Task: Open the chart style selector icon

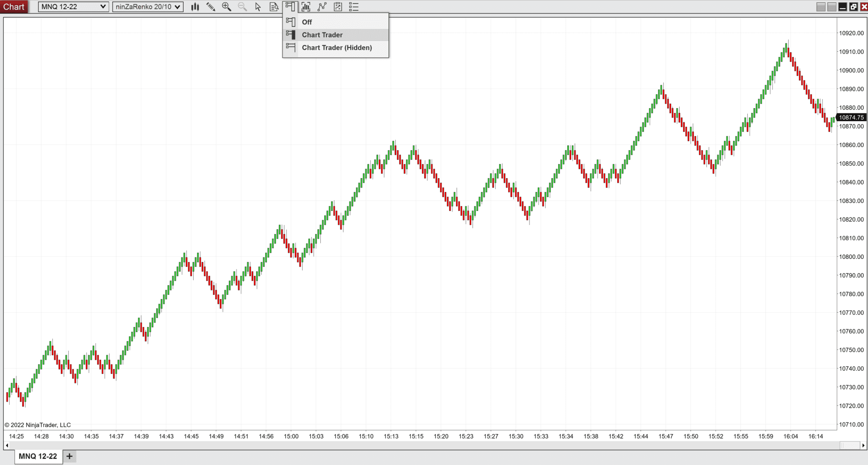Action: (195, 7)
